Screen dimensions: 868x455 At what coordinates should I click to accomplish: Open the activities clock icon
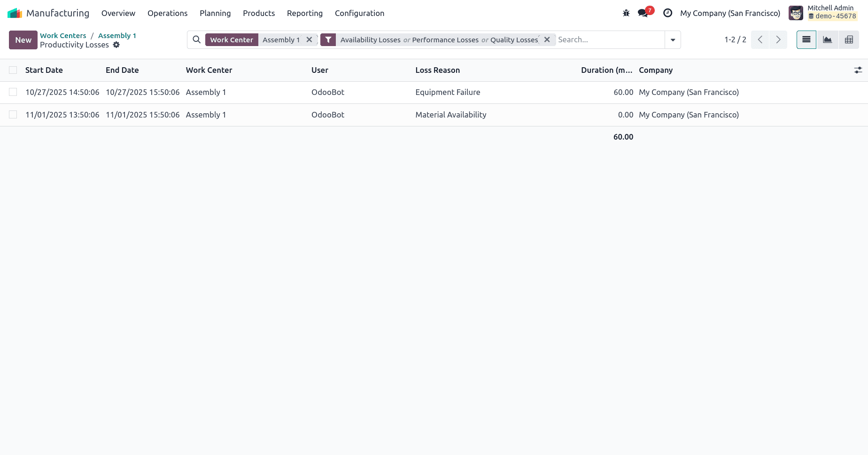click(667, 13)
